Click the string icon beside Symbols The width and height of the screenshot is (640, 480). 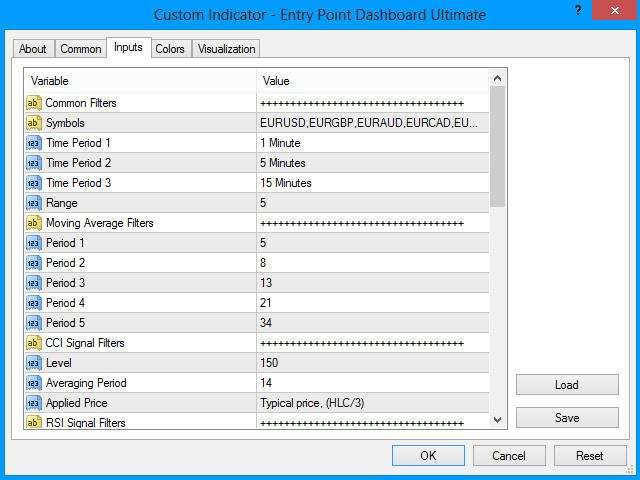[34, 123]
